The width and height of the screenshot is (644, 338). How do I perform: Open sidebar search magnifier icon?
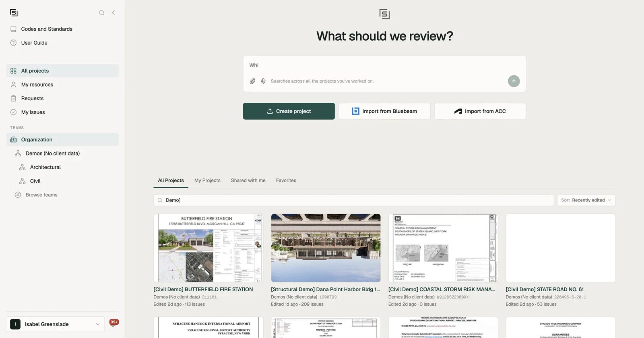(x=102, y=12)
